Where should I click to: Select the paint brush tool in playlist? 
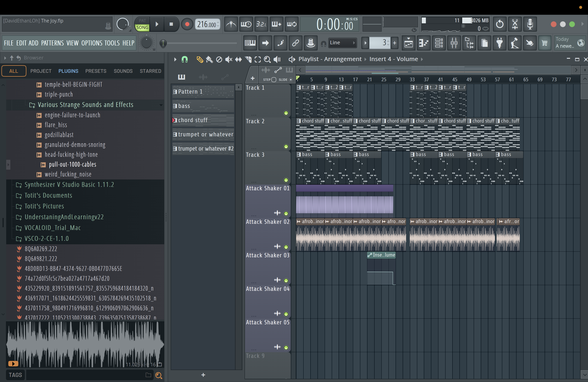pos(209,59)
